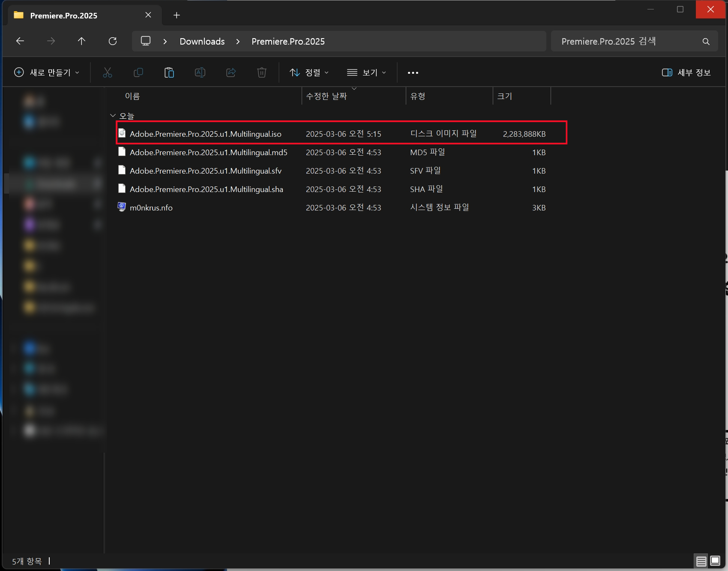Click the .sha file's document icon
728x571 pixels.
(x=122, y=189)
